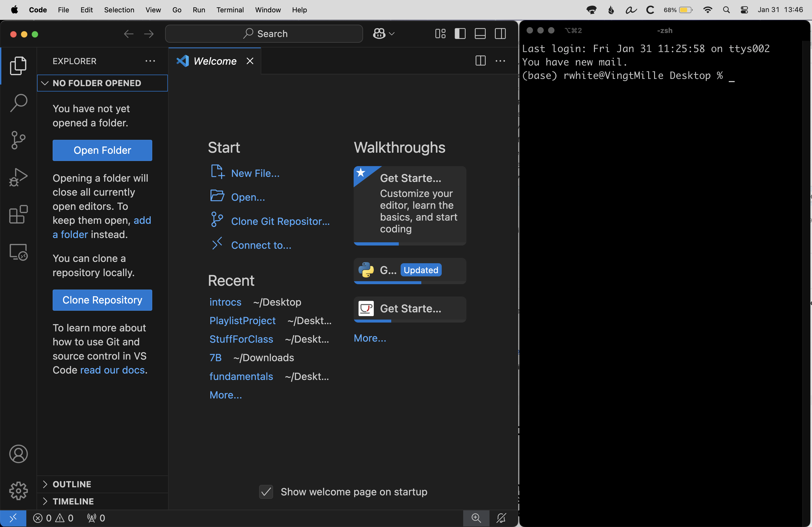Screen dimensions: 812x527
Task: Open the Run menu
Action: click(x=199, y=10)
